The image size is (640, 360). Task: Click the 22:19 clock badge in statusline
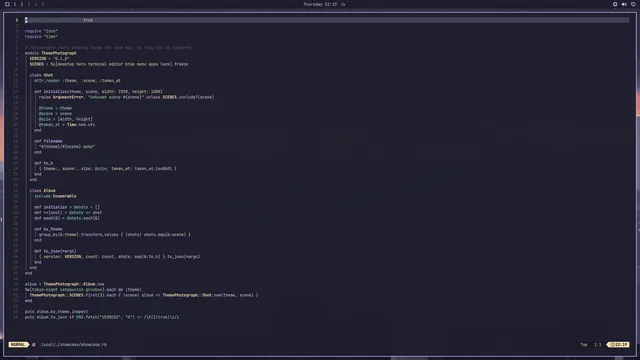(x=619, y=344)
